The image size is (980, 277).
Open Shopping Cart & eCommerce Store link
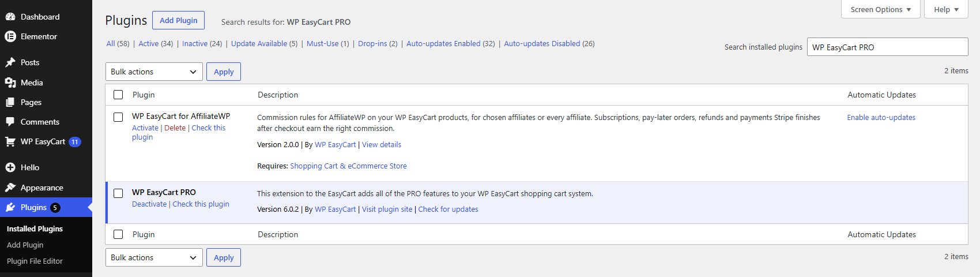(x=348, y=166)
